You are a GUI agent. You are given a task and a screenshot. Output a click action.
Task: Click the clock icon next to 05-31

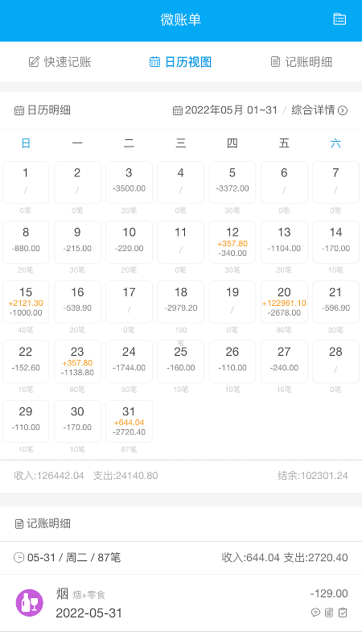[19, 557]
